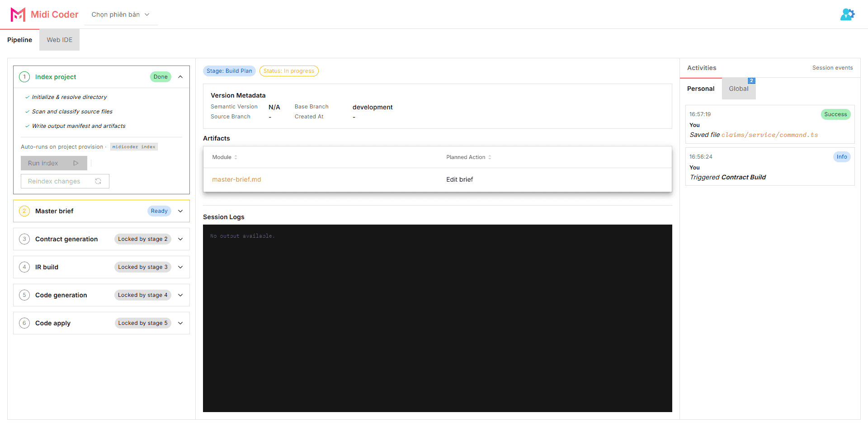Click the play icon on Run index

76,163
